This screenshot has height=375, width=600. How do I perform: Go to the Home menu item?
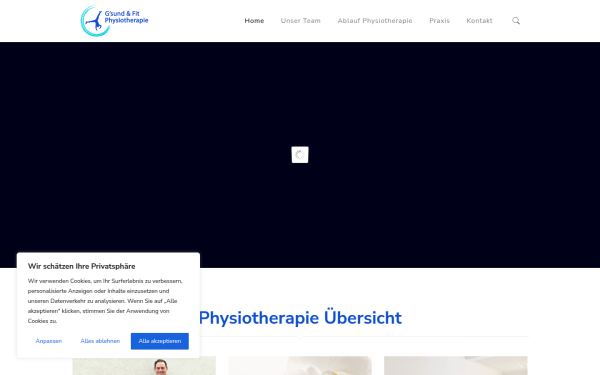click(x=254, y=21)
